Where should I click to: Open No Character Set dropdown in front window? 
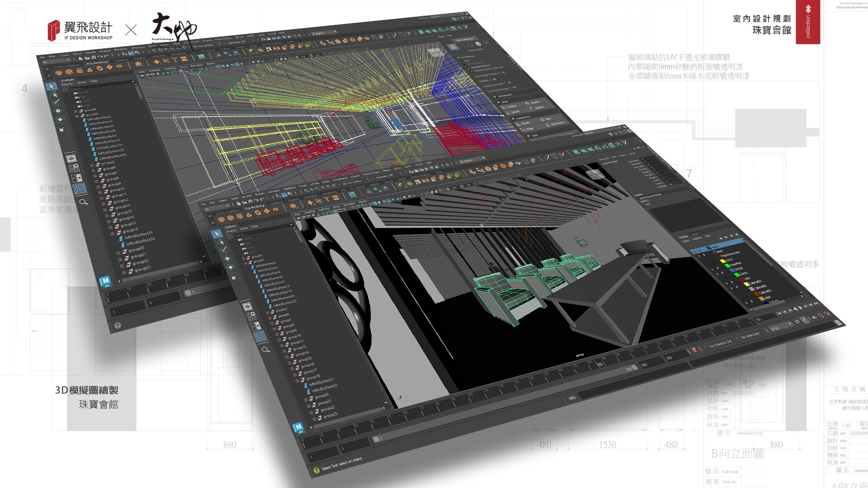pyautogui.click(x=721, y=344)
